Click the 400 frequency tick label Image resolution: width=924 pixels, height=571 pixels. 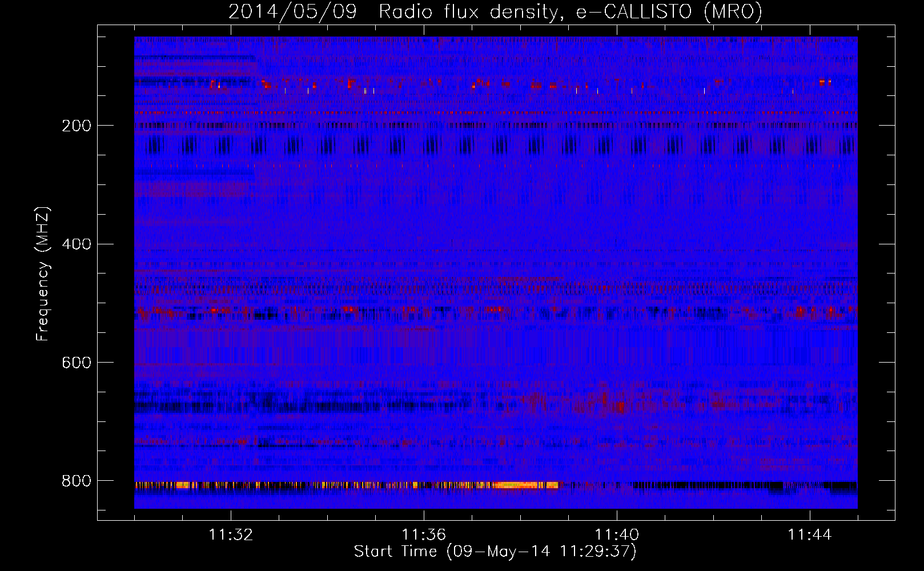coord(77,244)
